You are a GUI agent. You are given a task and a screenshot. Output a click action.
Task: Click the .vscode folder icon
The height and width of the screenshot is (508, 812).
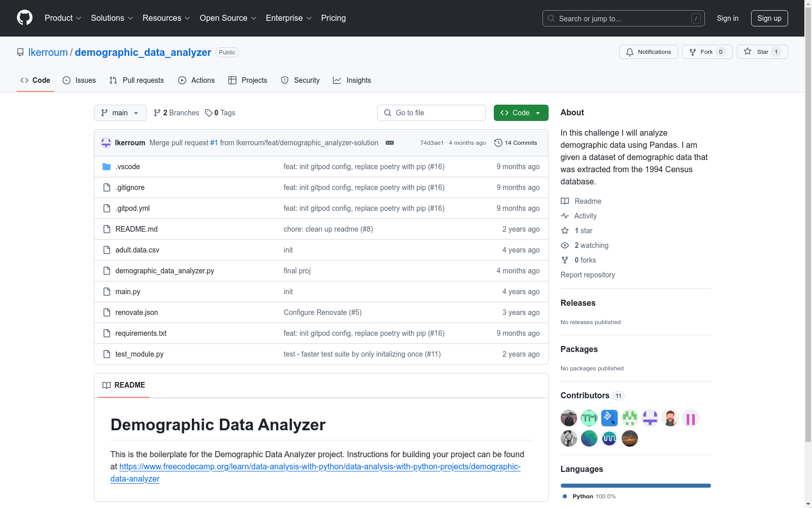point(107,167)
